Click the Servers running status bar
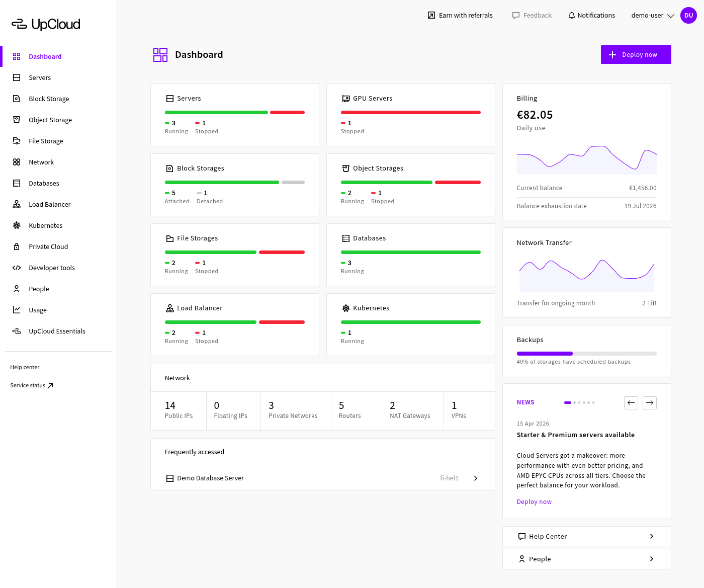Viewport: 704px width, 588px height. [216, 112]
